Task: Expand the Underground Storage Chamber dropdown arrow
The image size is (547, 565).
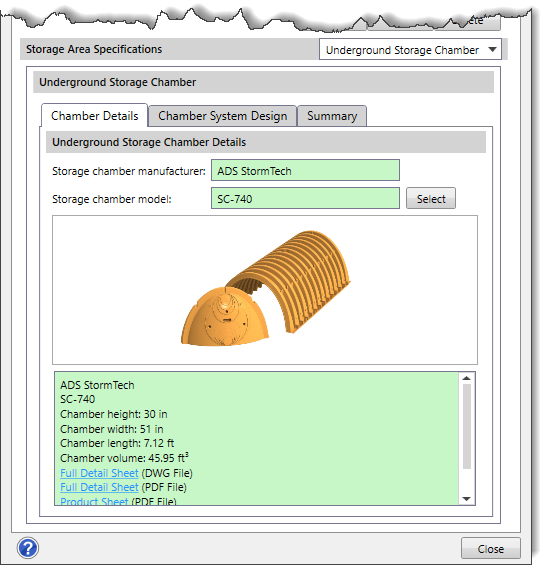Action: click(492, 50)
